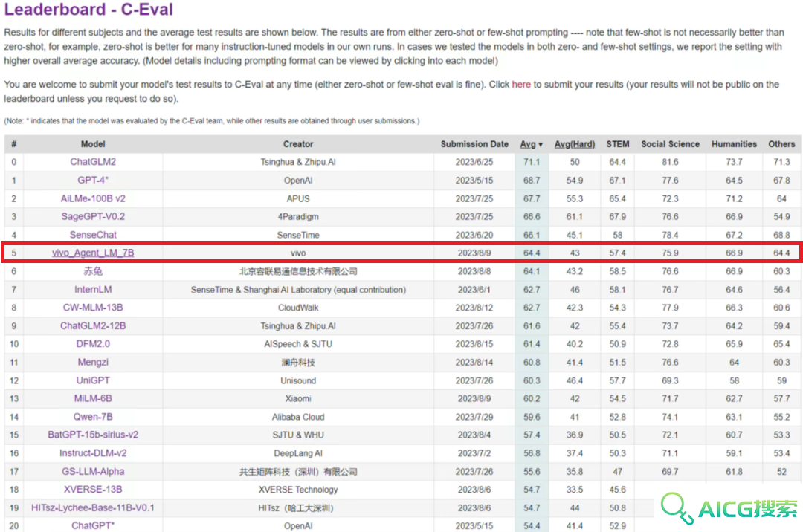Click the 'here' link to submit results

coord(521,85)
